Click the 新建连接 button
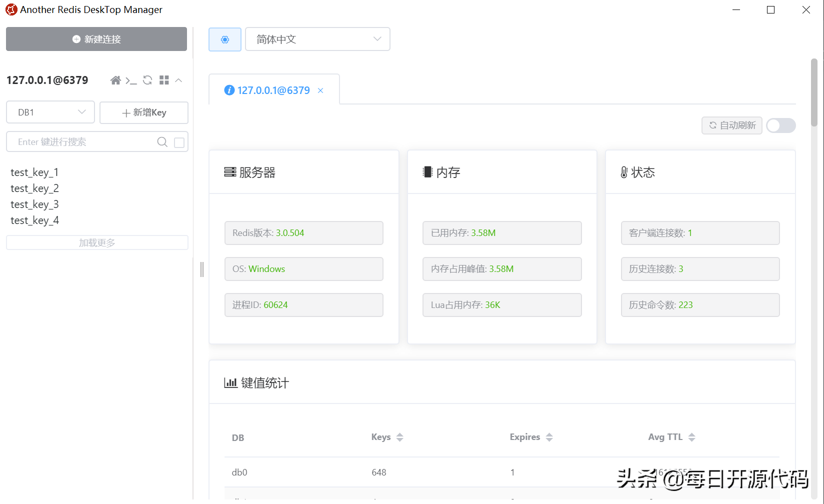The image size is (824, 504). pos(96,39)
